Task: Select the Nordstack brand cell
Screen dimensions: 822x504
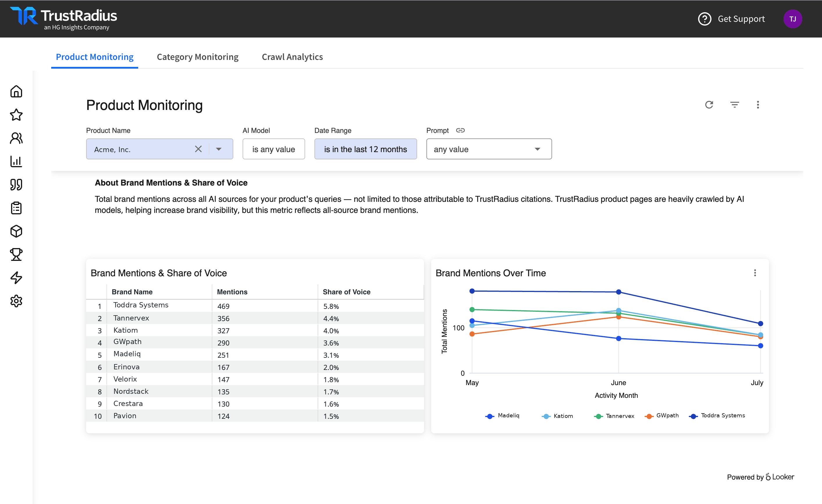Action: point(159,391)
